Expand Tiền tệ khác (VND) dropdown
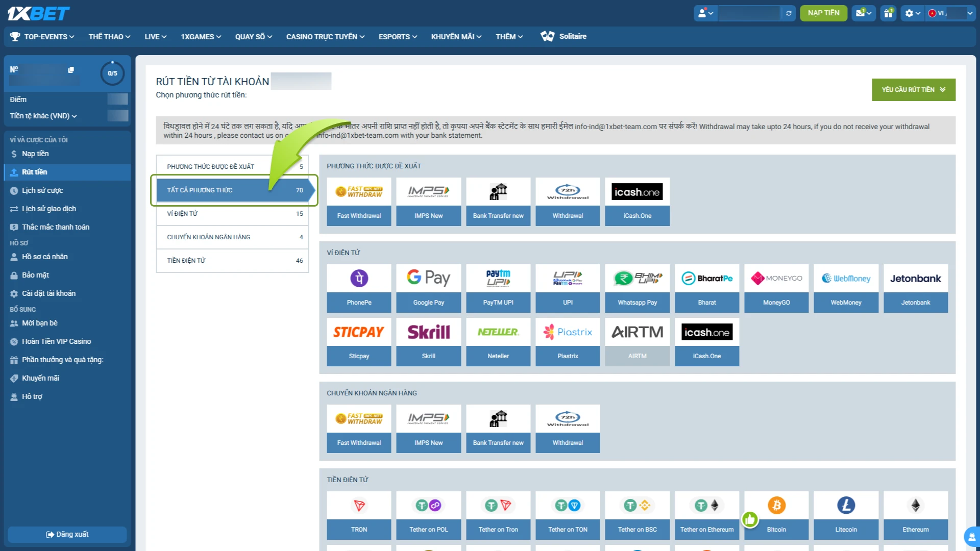Screen dimensions: 980x551 (x=43, y=116)
